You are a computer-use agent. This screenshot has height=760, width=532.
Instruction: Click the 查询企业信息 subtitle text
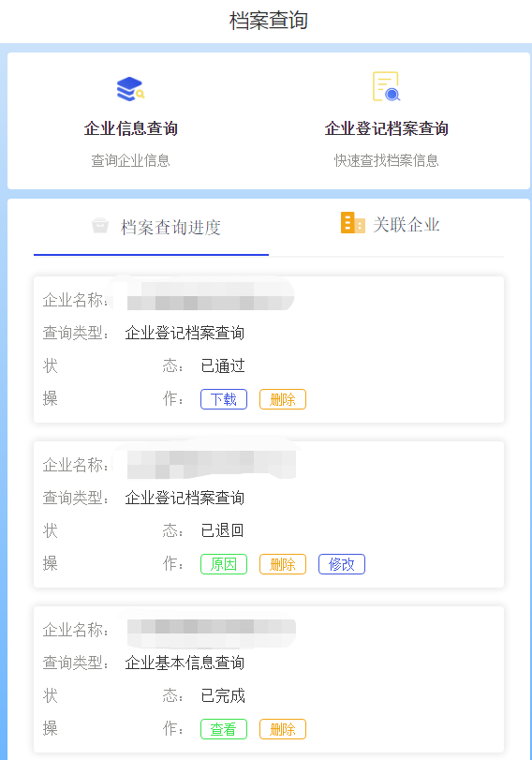coord(131,160)
